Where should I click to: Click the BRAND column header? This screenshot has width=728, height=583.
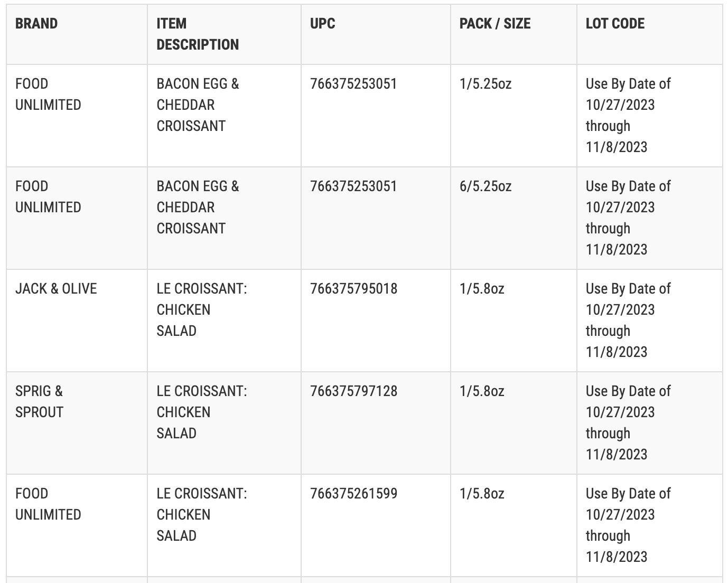(77, 34)
